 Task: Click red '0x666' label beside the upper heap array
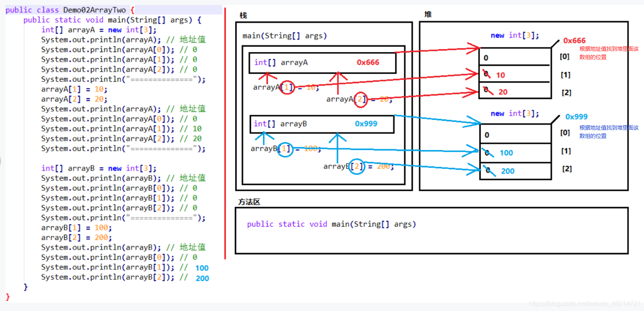pos(574,40)
